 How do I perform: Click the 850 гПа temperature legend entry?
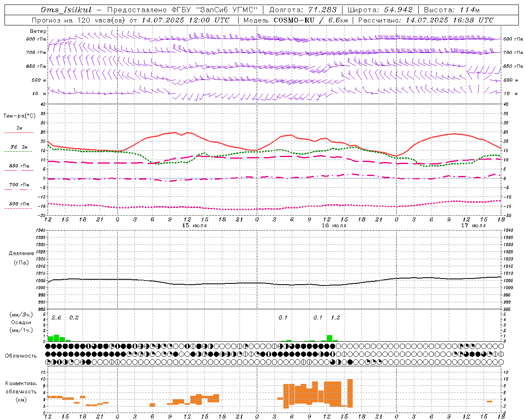[x=19, y=166]
